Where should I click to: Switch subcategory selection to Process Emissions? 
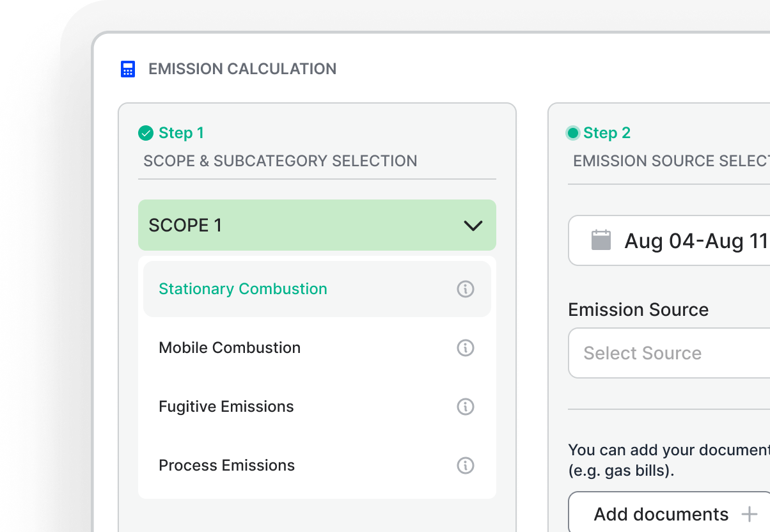[x=226, y=465]
